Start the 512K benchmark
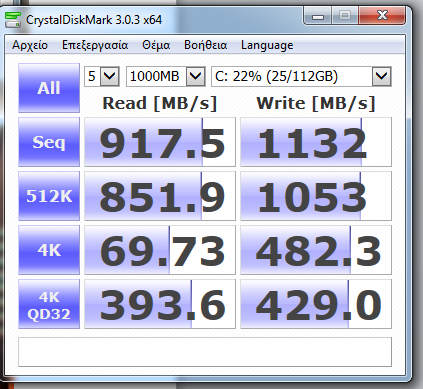The height and width of the screenshot is (389, 423). point(49,196)
